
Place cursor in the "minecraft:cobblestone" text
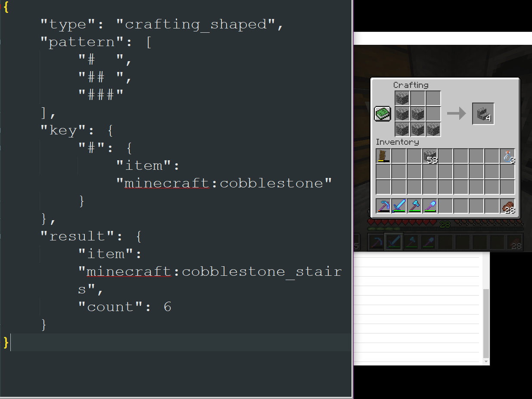tap(224, 183)
